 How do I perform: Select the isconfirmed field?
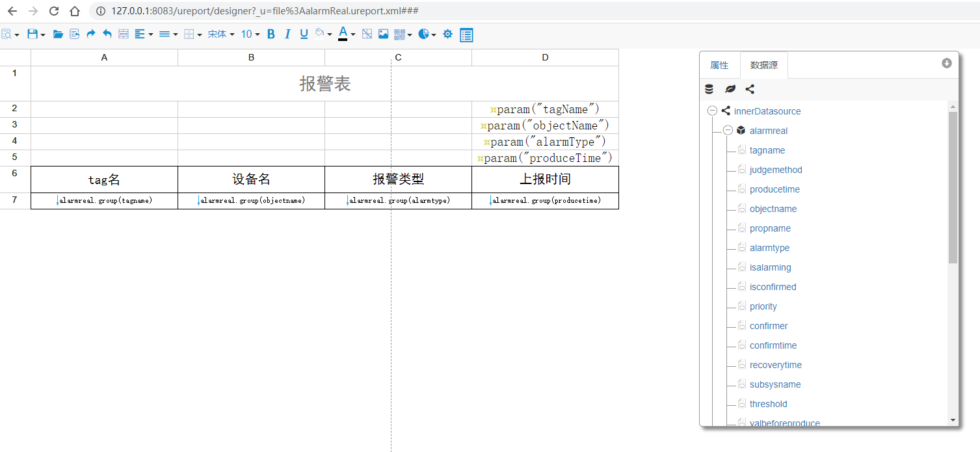[x=773, y=287]
